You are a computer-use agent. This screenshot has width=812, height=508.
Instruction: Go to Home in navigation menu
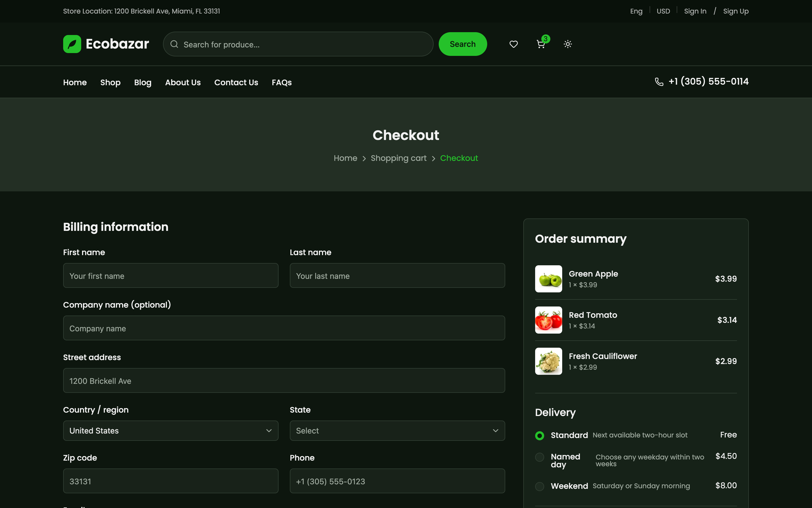(x=75, y=82)
